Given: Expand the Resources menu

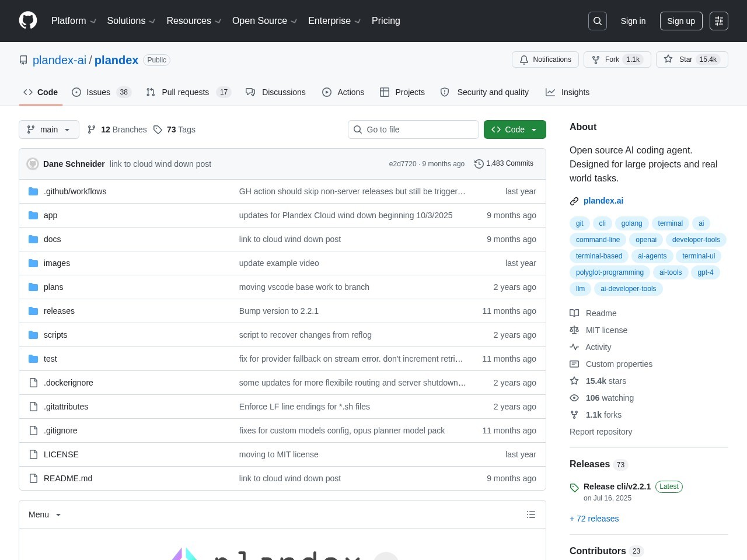Looking at the screenshot, I should [194, 21].
